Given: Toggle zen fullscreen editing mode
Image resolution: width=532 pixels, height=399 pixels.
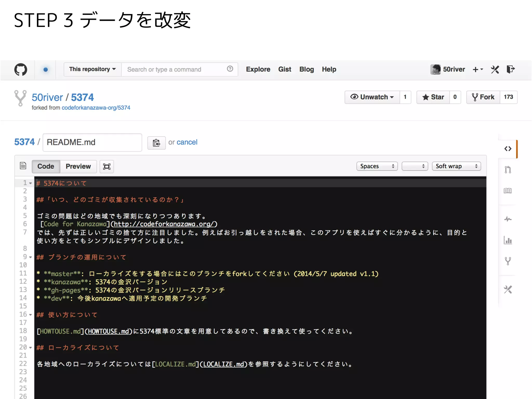Looking at the screenshot, I should (107, 167).
